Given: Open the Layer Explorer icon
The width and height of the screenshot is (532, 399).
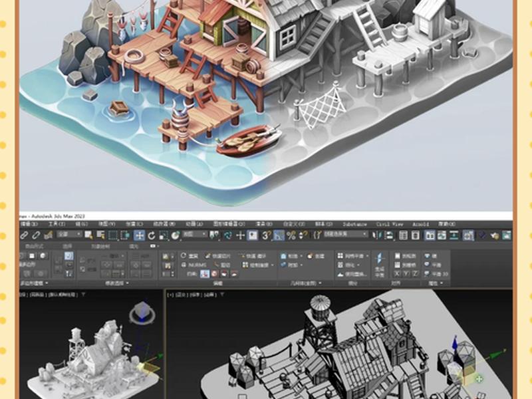Looking at the screenshot, I should point(415,235).
